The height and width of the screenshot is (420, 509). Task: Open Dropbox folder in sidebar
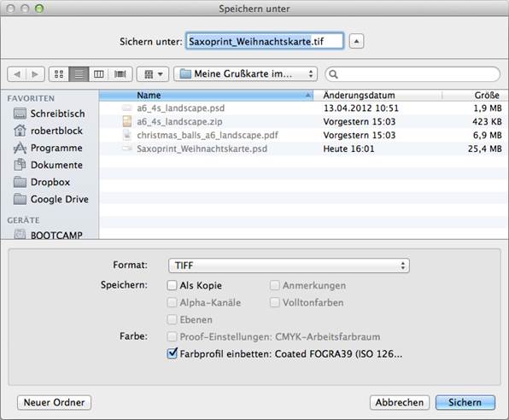(x=42, y=182)
